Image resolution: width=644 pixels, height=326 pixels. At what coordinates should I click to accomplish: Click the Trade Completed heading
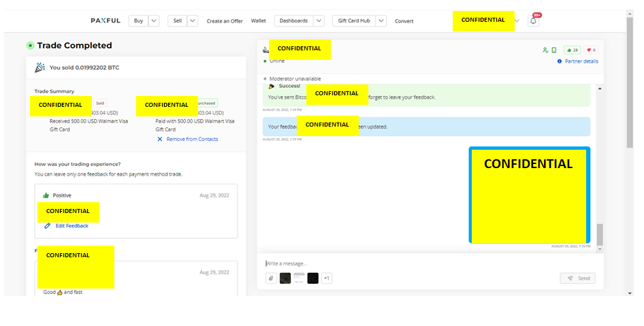pos(74,46)
